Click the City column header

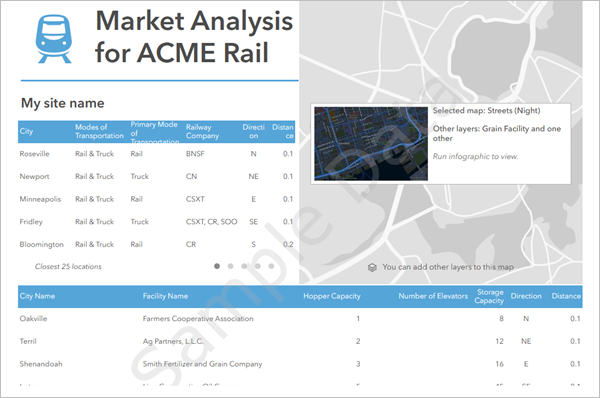(x=26, y=131)
